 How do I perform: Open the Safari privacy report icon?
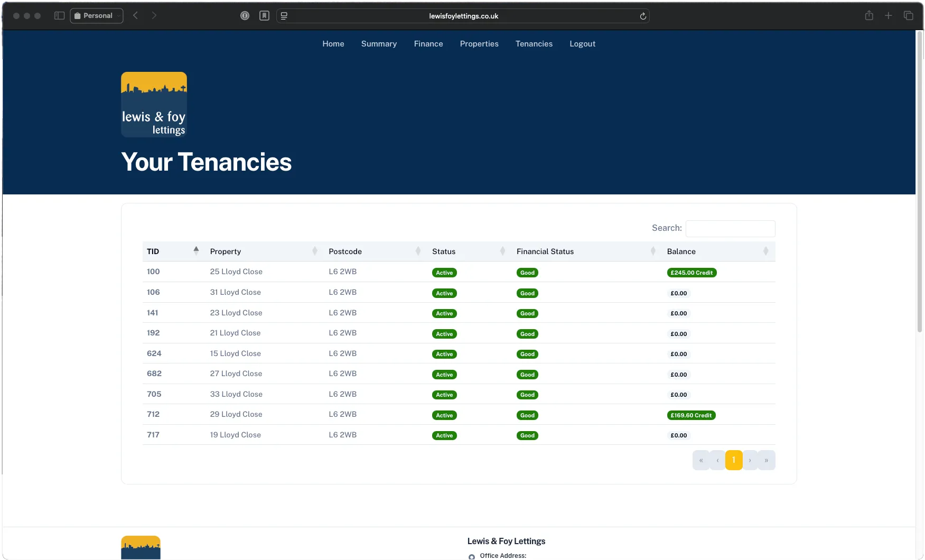[x=245, y=15]
